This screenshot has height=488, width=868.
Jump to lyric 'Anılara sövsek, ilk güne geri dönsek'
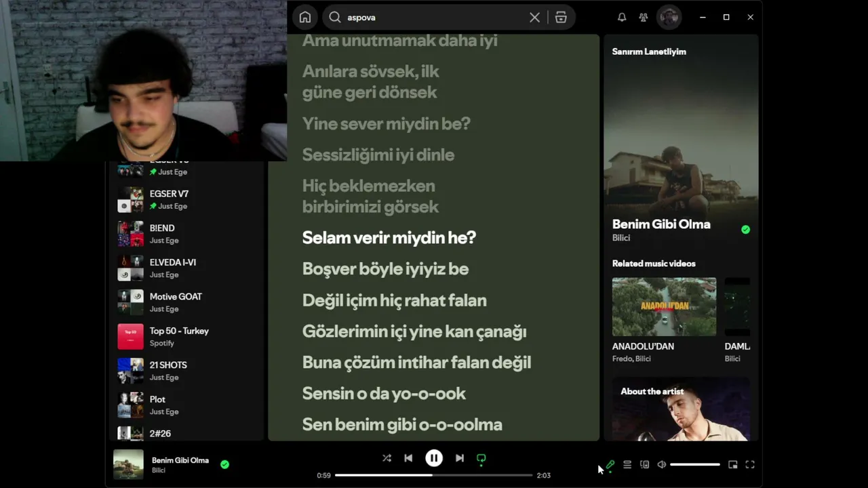[371, 82]
